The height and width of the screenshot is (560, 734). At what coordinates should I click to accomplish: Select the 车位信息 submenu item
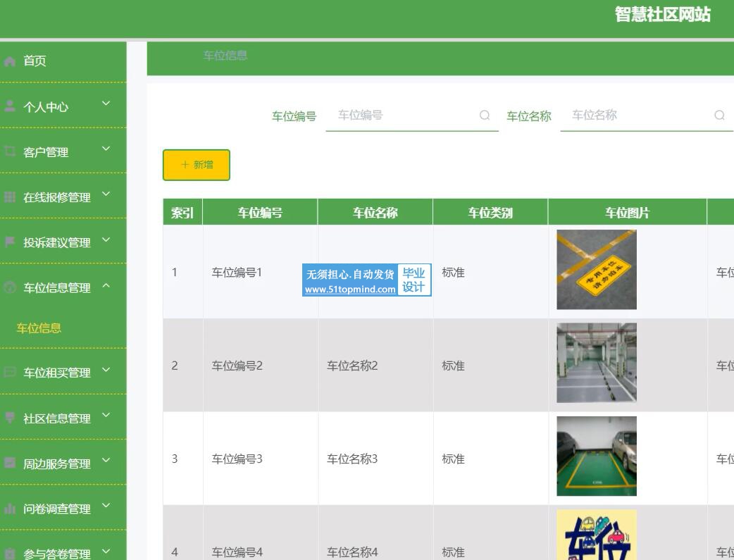(39, 328)
